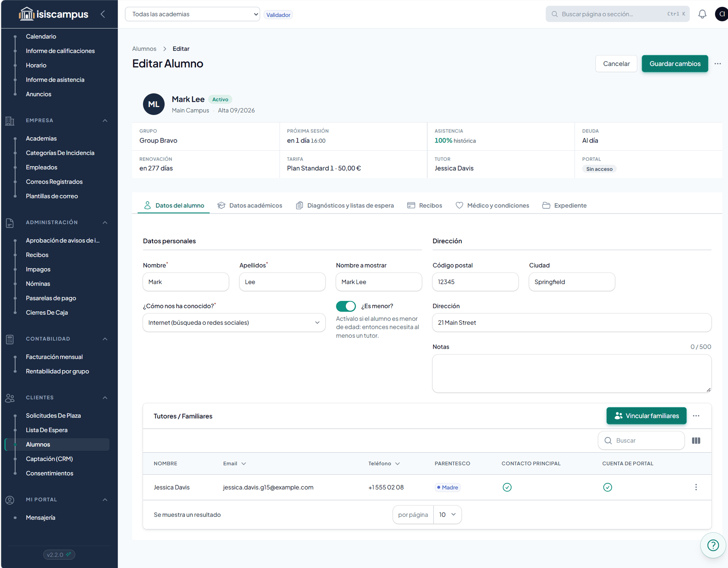Toggle table column visibility icon
The width and height of the screenshot is (728, 568).
[696, 441]
